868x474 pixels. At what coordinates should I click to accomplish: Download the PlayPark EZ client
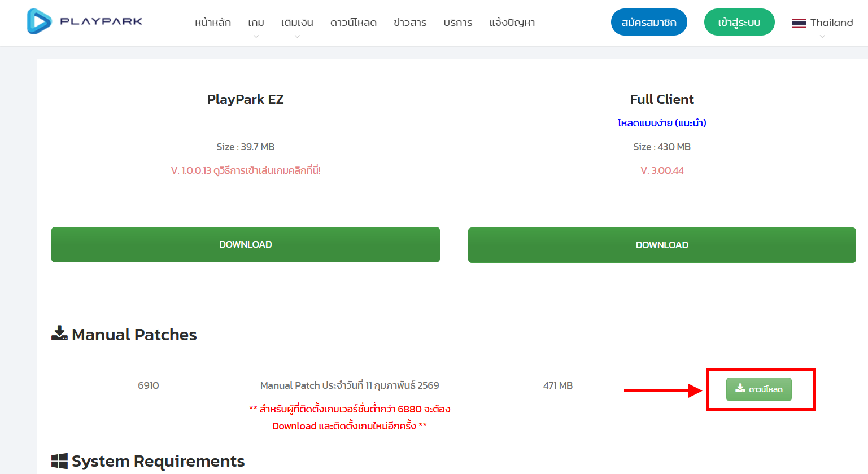point(246,244)
